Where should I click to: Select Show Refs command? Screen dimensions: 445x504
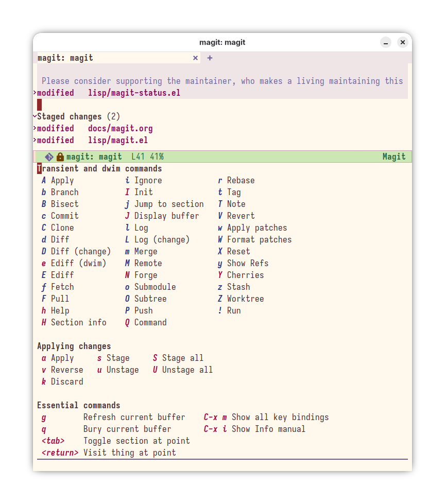pyautogui.click(x=243, y=263)
